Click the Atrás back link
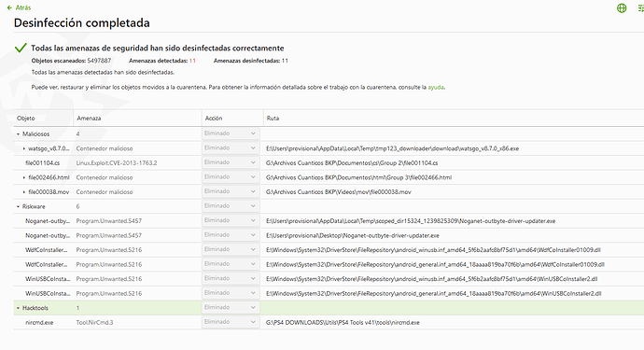The width and height of the screenshot is (644, 350). (23, 7)
